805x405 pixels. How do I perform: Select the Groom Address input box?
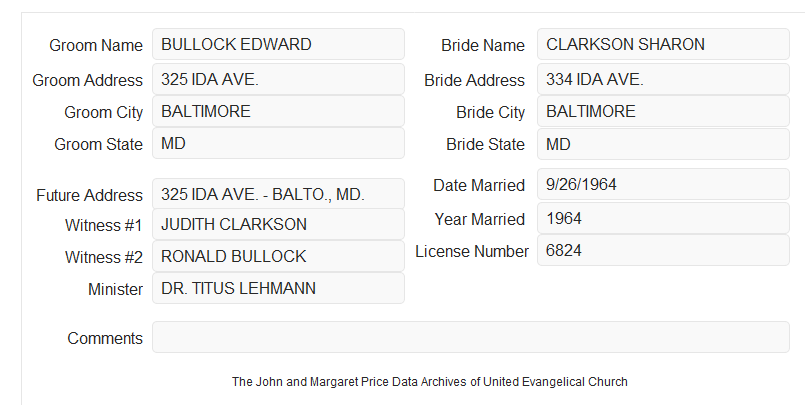coord(278,79)
